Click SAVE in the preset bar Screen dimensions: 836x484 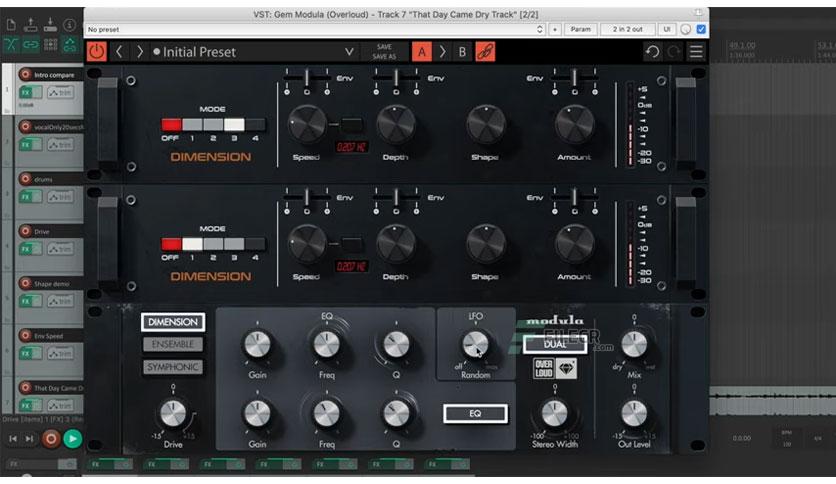click(384, 47)
